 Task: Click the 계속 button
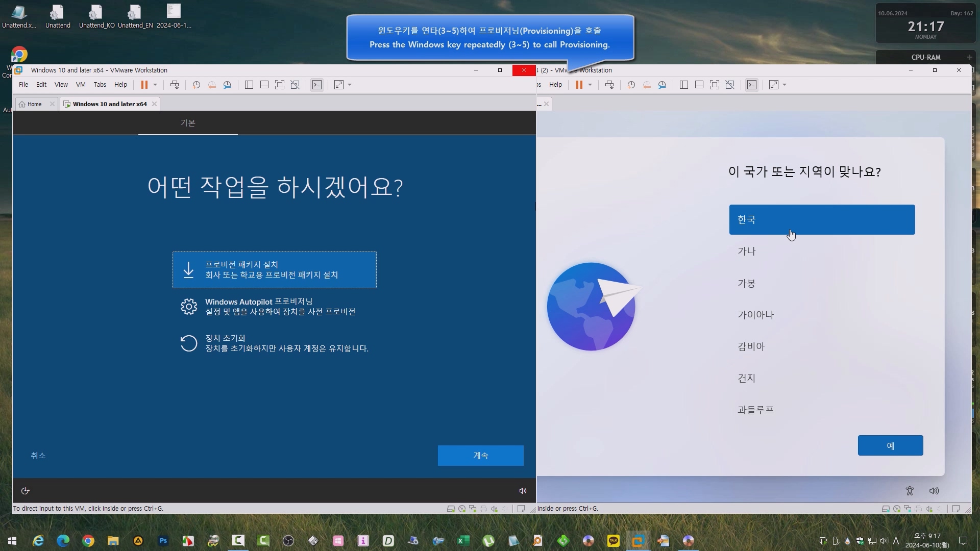[x=480, y=456]
